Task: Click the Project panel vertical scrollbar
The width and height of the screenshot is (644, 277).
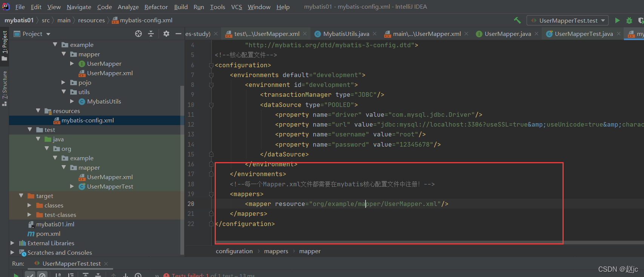Action: (182, 170)
